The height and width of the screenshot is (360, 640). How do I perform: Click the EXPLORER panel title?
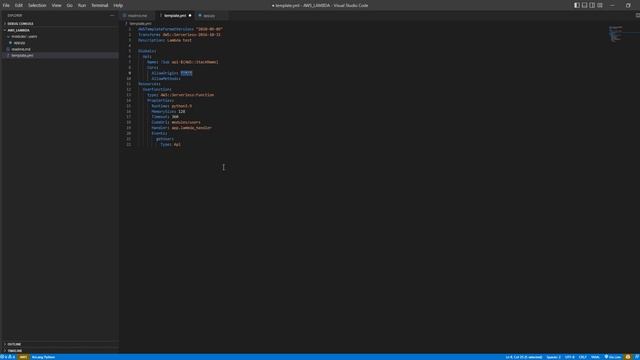pos(15,16)
